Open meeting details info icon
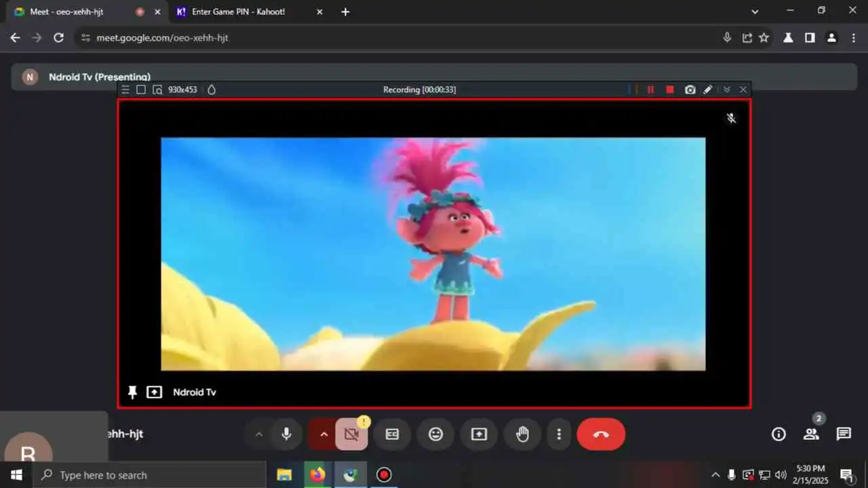The width and height of the screenshot is (868, 488). (x=778, y=434)
